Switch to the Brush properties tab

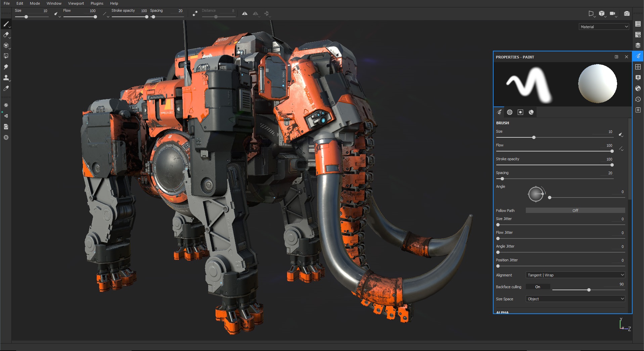(x=499, y=112)
